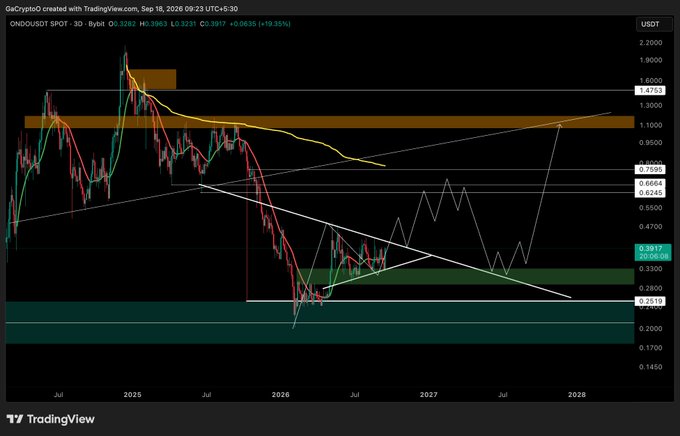Click the 2026 time axis label

tap(280, 395)
